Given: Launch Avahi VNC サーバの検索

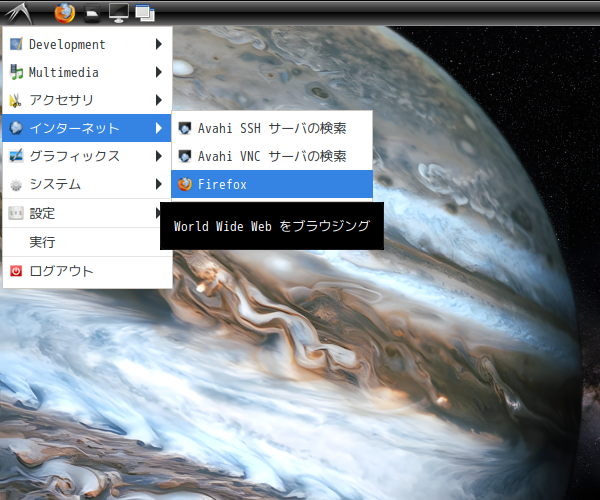Looking at the screenshot, I should click(x=272, y=156).
